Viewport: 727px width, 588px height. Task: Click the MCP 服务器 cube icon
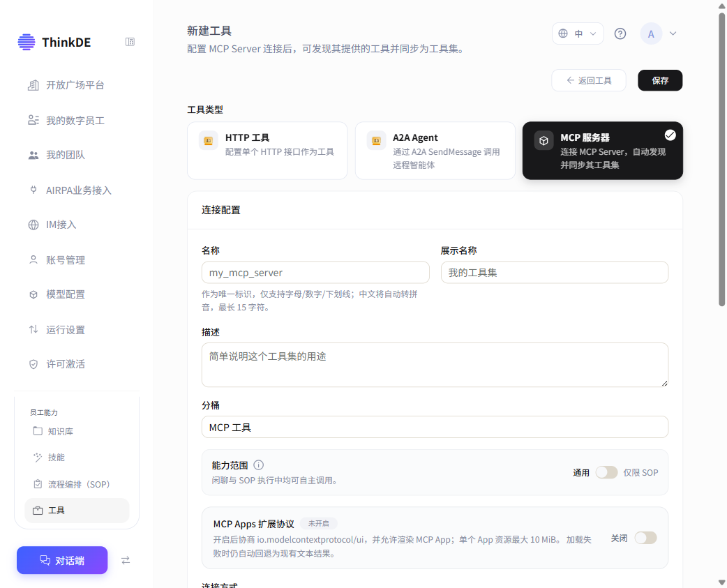click(544, 140)
